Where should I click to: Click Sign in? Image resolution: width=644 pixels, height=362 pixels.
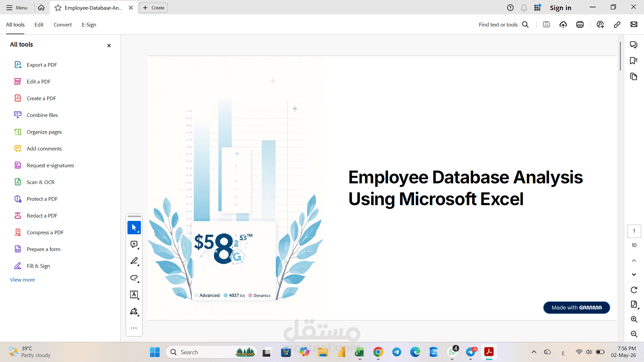point(560,8)
